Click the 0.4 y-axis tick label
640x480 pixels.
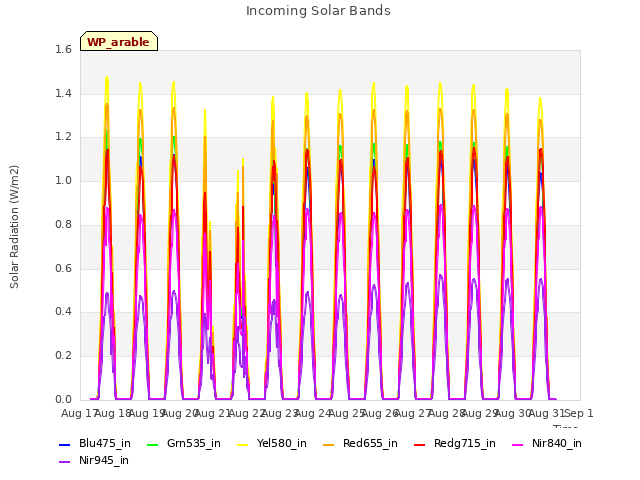pyautogui.click(x=63, y=312)
